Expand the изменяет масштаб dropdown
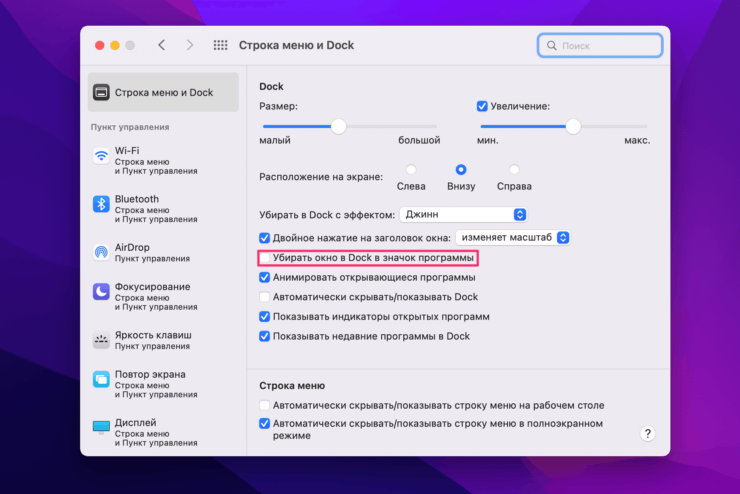The image size is (740, 494). tap(512, 237)
